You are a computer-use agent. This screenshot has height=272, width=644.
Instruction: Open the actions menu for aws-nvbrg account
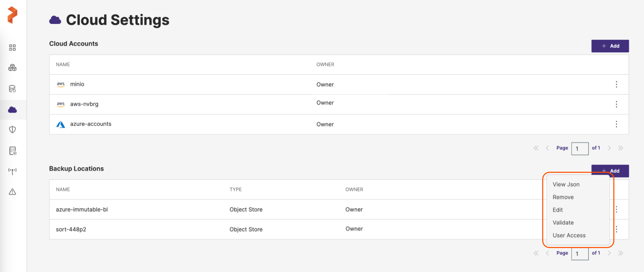pyautogui.click(x=616, y=104)
